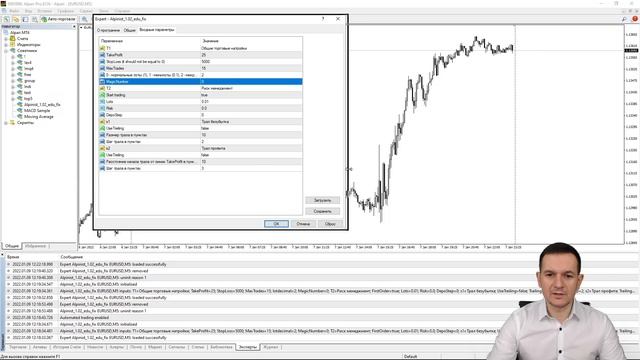Click the Сброс button
Viewport: 640px width, 360px height.
click(x=330, y=224)
